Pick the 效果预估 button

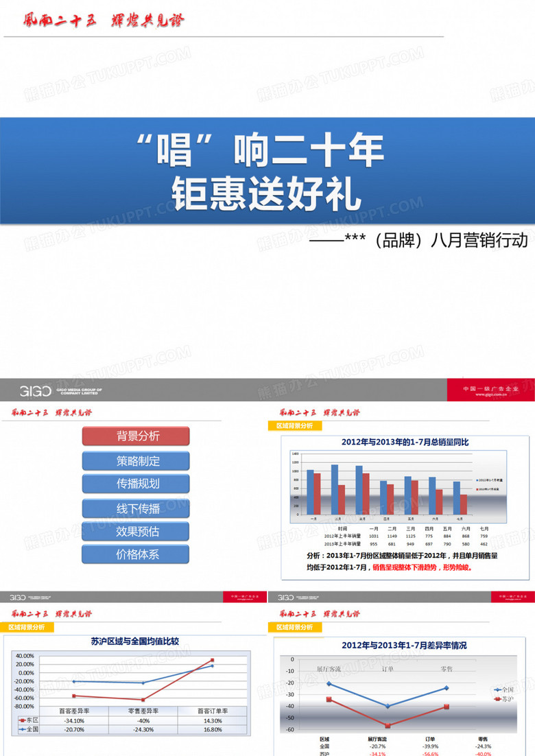coord(136,531)
